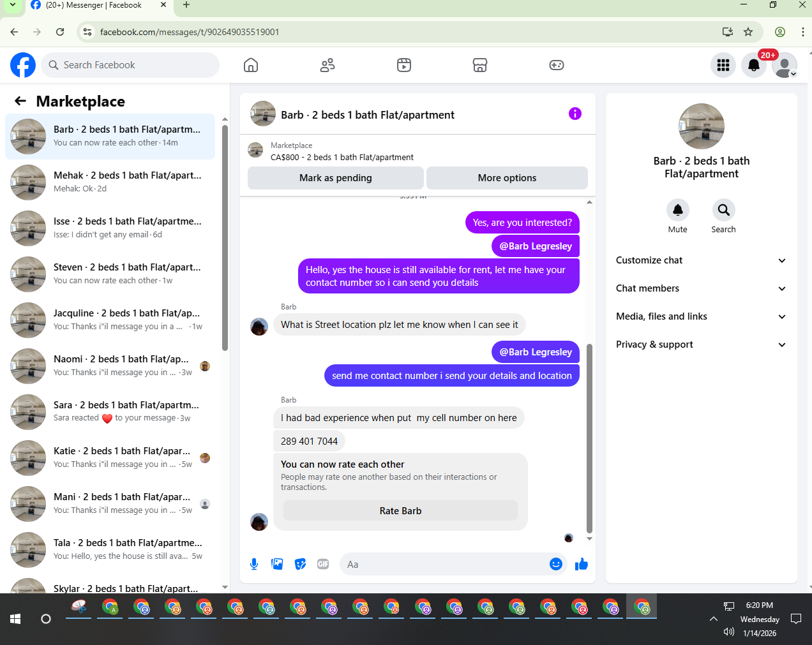Open the Windows taskbar search circle
This screenshot has height=645, width=812.
(x=46, y=619)
